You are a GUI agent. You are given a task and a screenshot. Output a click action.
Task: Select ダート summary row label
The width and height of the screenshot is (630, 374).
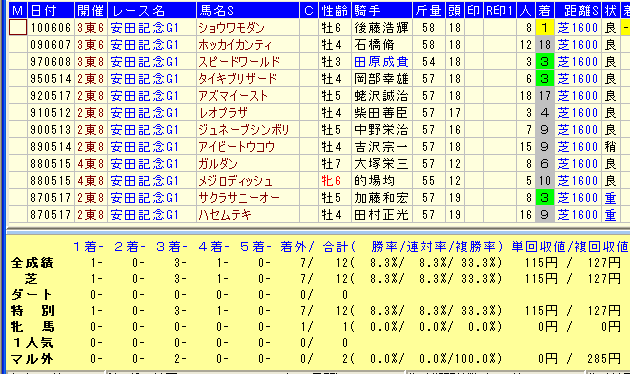(32, 294)
